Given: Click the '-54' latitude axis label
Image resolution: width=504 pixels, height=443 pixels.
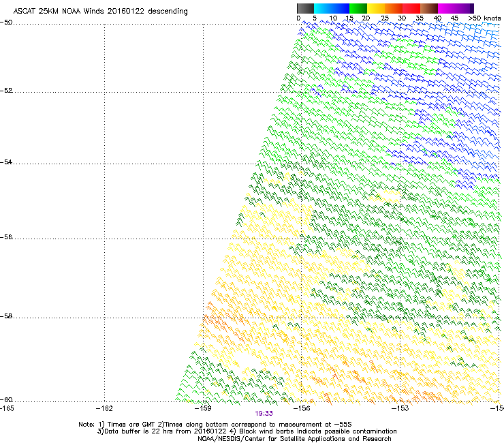Looking at the screenshot, I should pyautogui.click(x=6, y=162).
